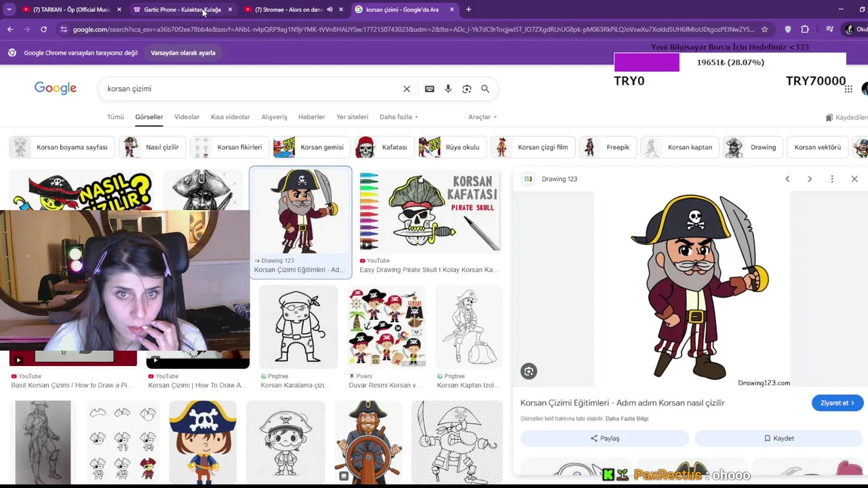Viewport: 868px width, 488px height.
Task: Open the on-screen keyboard icon in search bar
Action: pyautogui.click(x=429, y=89)
